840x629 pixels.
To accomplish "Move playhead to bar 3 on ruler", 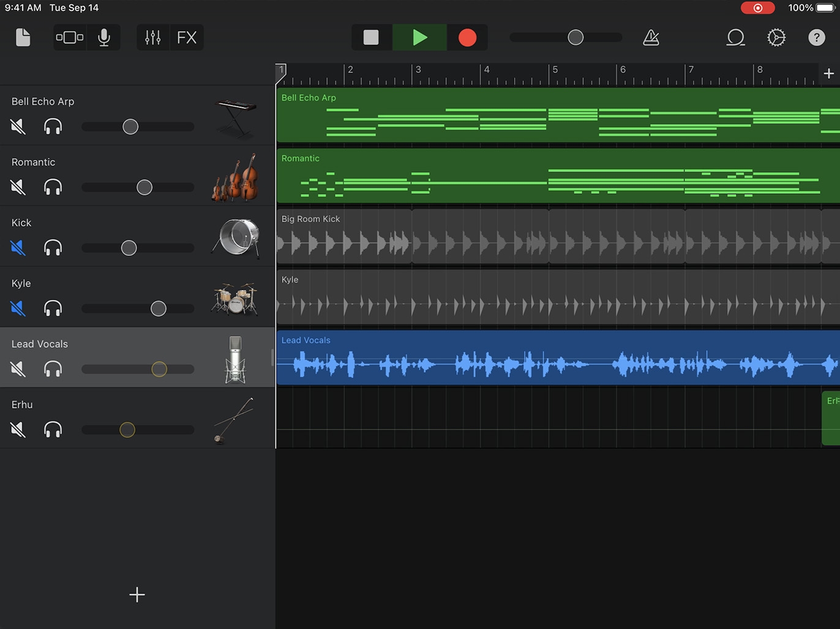I will click(418, 70).
